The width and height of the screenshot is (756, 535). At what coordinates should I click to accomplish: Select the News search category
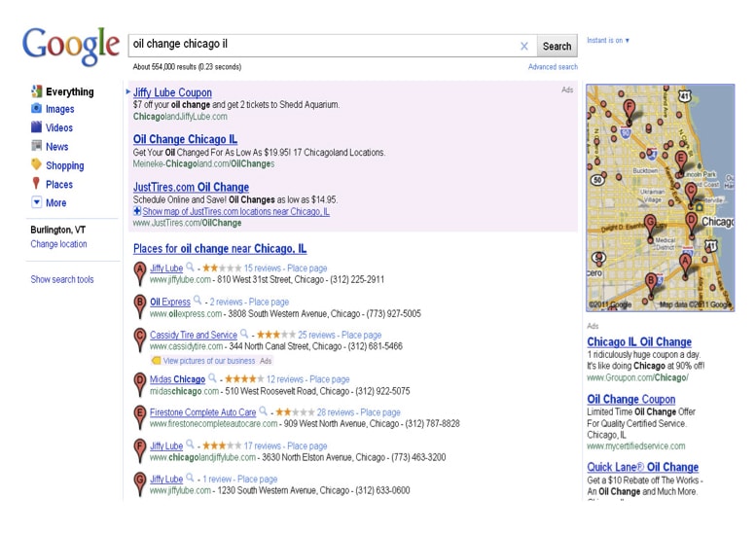(56, 147)
